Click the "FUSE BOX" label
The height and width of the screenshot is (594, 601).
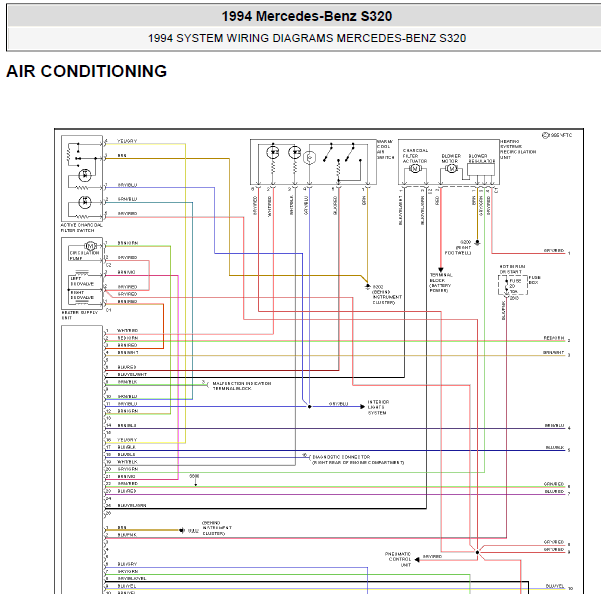tap(534, 280)
